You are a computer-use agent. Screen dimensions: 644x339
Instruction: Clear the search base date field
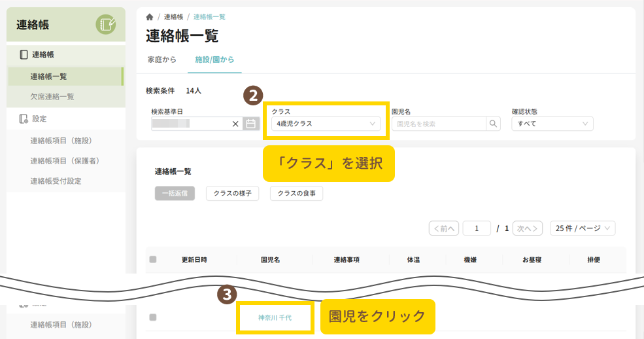click(235, 124)
